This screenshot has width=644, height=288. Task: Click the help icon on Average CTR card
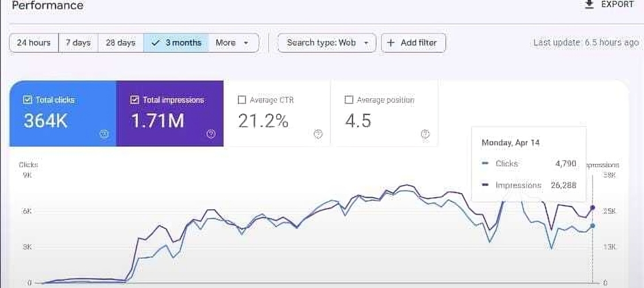click(x=318, y=134)
